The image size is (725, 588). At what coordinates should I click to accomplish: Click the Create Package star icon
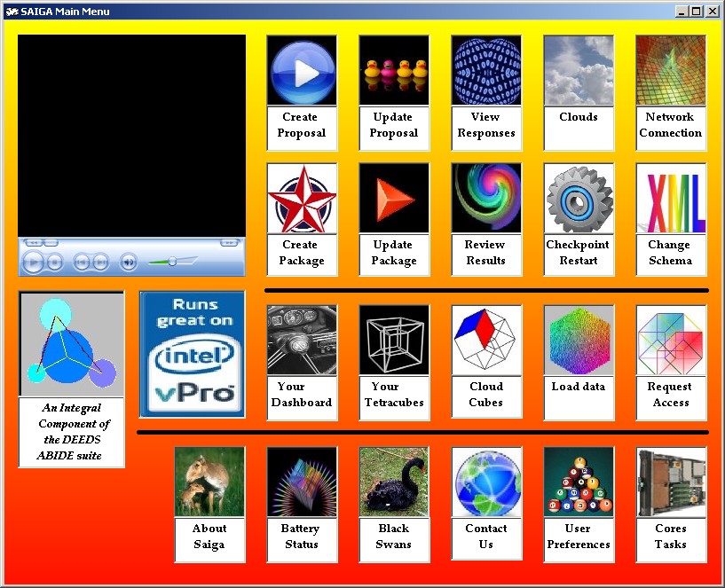[x=302, y=199]
